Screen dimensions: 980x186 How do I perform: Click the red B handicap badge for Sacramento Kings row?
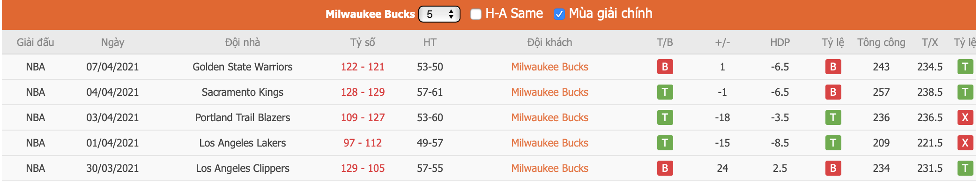point(833,92)
